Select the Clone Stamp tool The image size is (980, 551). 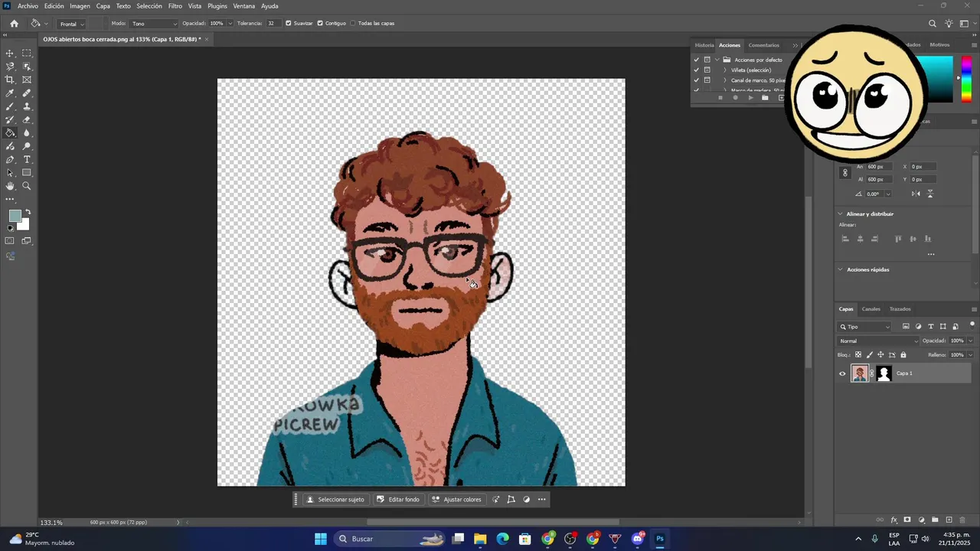pos(27,106)
